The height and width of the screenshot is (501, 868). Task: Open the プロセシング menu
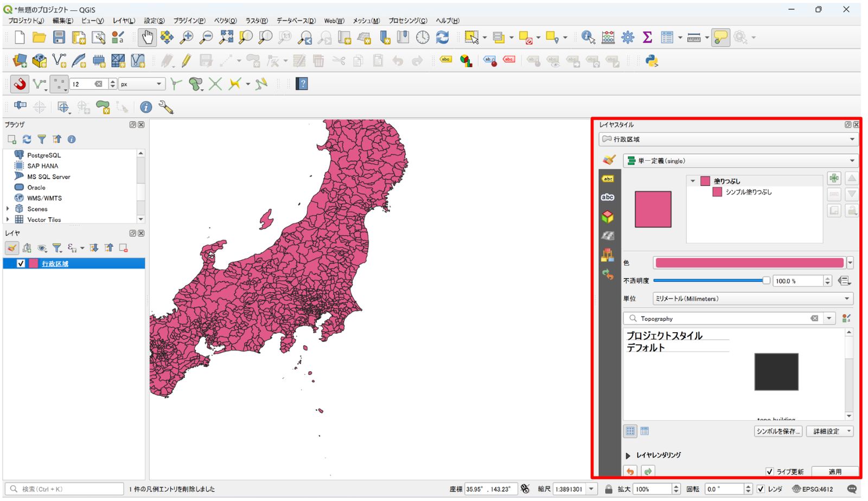coord(407,21)
